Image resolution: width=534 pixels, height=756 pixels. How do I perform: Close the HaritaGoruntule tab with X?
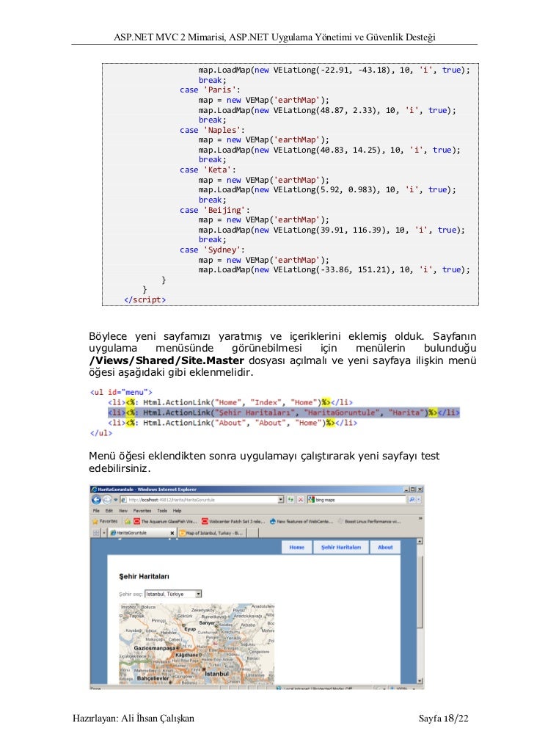coord(172,533)
